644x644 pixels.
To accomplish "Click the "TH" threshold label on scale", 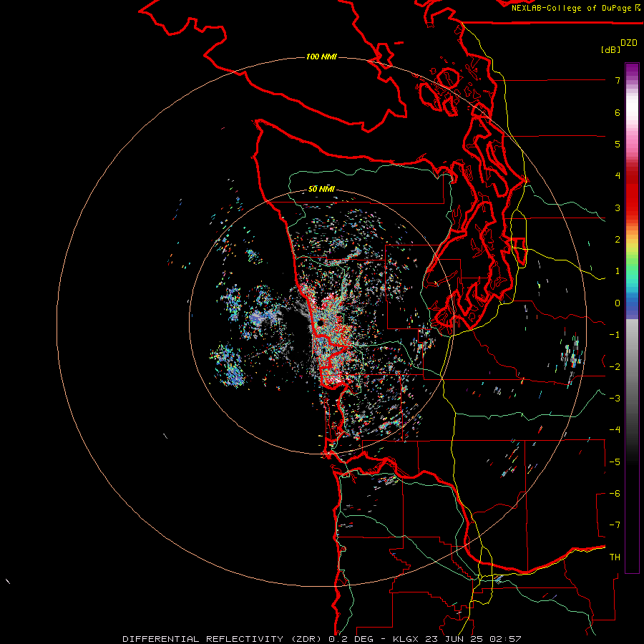I will (615, 557).
